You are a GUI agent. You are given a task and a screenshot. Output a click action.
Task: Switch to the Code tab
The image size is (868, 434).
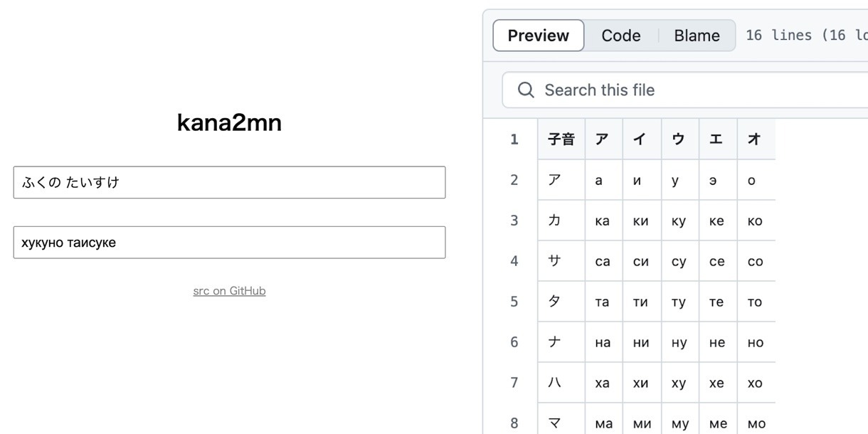coord(621,36)
